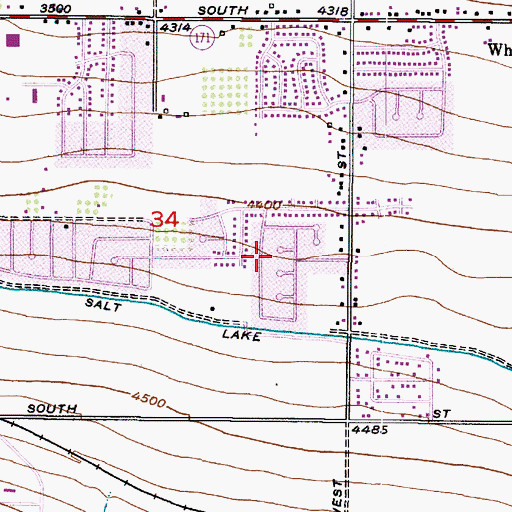Click the 4318 elevation label
Viewport: 512px width, 512px height.
click(333, 11)
